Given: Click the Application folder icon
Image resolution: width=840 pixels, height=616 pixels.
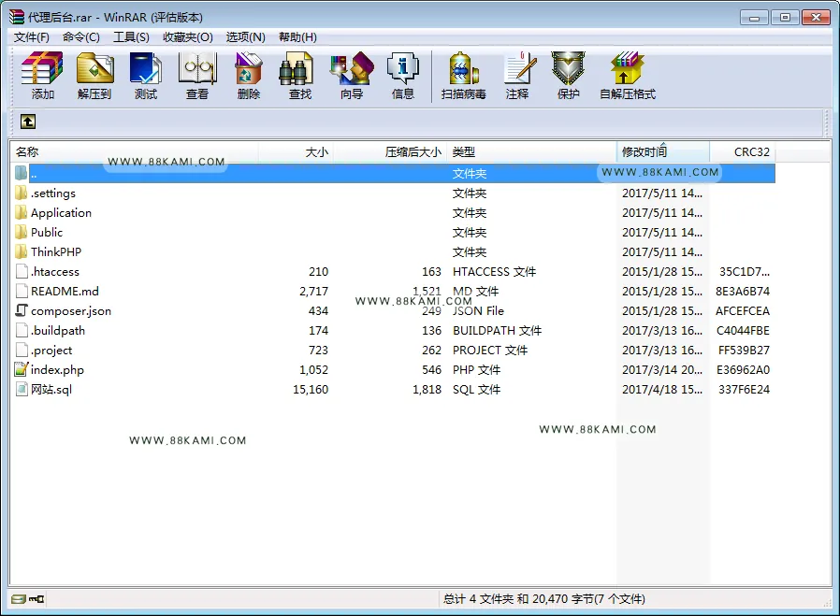Looking at the screenshot, I should click(21, 212).
